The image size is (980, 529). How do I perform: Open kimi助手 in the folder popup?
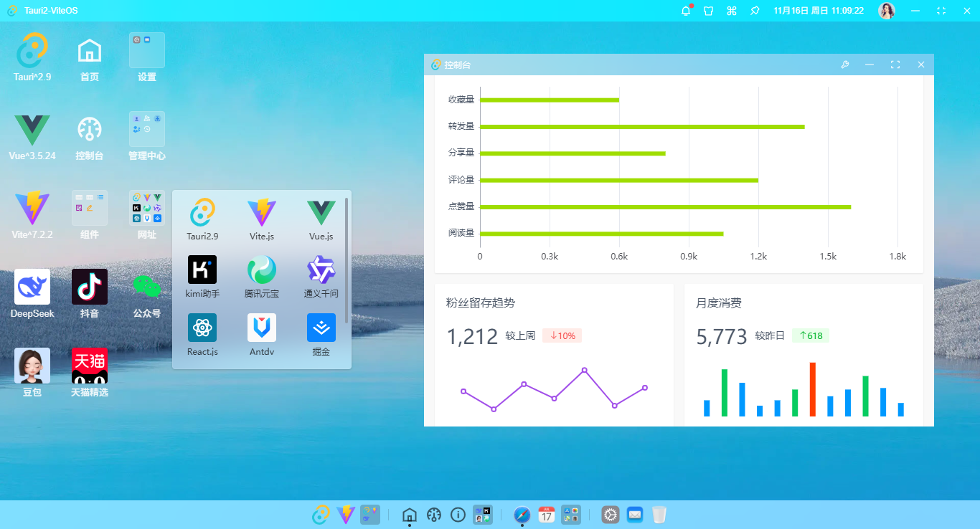[202, 270]
